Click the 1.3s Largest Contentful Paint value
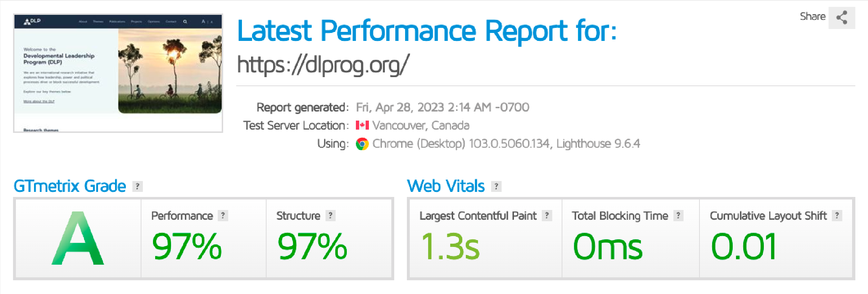Image resolution: width=868 pixels, height=294 pixels. point(450,246)
